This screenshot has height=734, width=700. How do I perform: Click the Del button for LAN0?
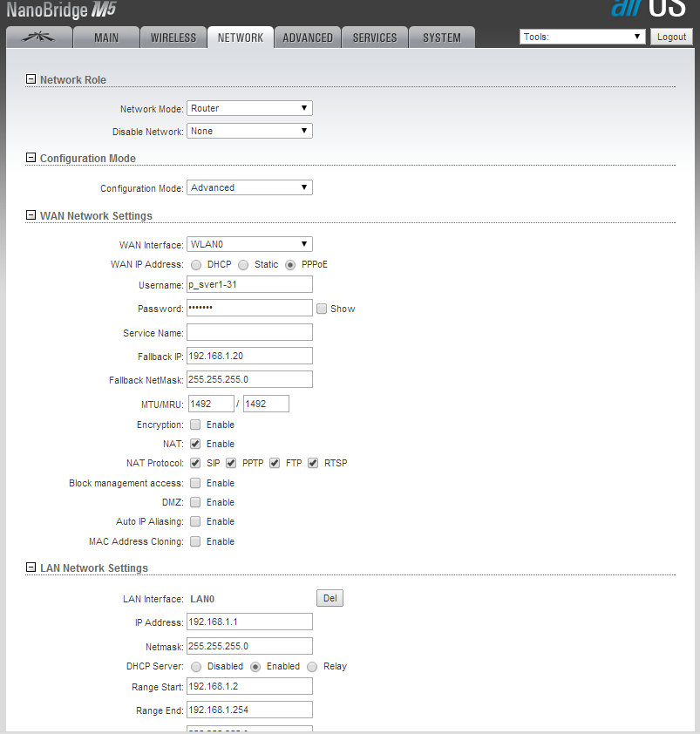[x=330, y=598]
